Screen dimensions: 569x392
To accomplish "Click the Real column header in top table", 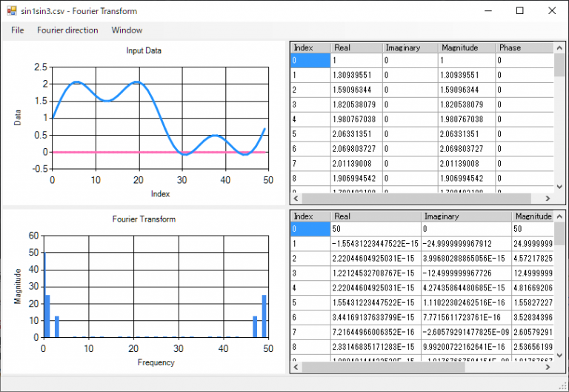I will (356, 47).
